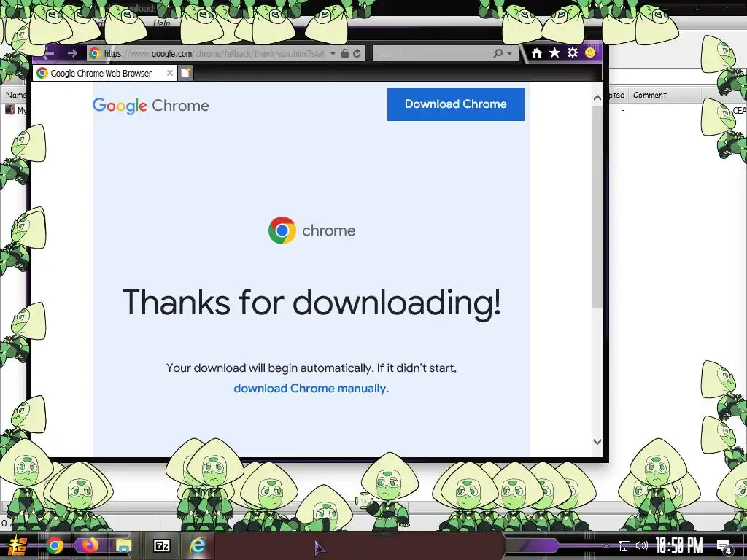Open Favorites with the star icon
The image size is (747, 560).
tap(554, 52)
